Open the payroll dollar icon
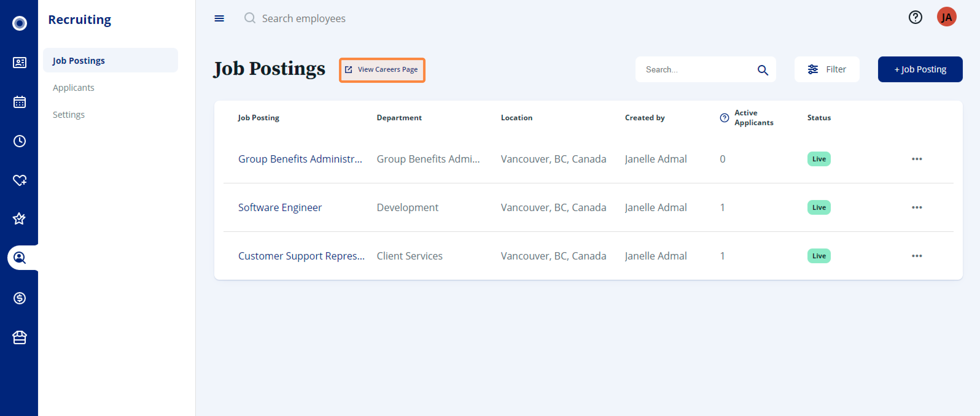The width and height of the screenshot is (980, 416). point(19,298)
